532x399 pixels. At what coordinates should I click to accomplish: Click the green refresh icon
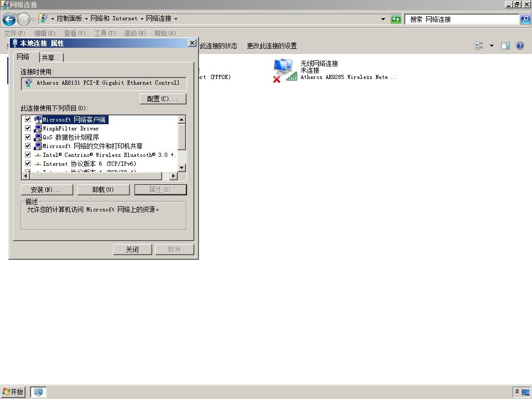(395, 19)
